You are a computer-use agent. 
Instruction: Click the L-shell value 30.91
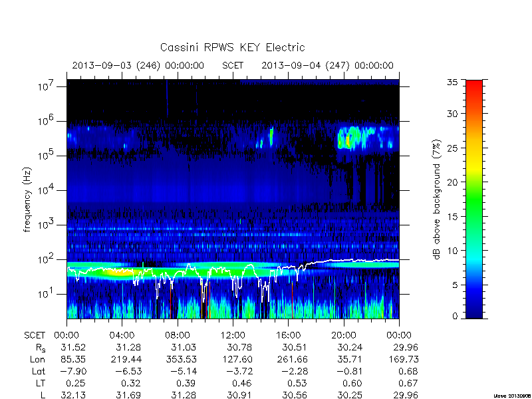click(x=239, y=395)
